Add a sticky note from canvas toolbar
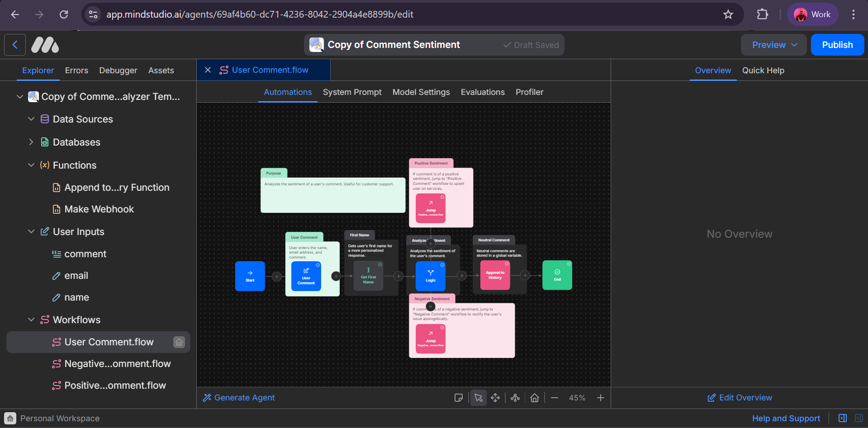The height and width of the screenshot is (428, 868). point(458,398)
